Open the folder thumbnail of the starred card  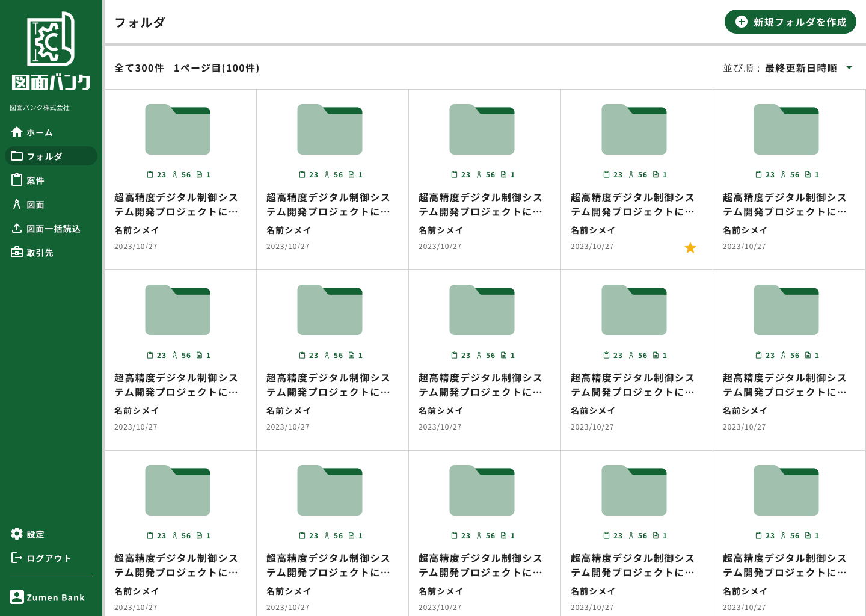(634, 129)
